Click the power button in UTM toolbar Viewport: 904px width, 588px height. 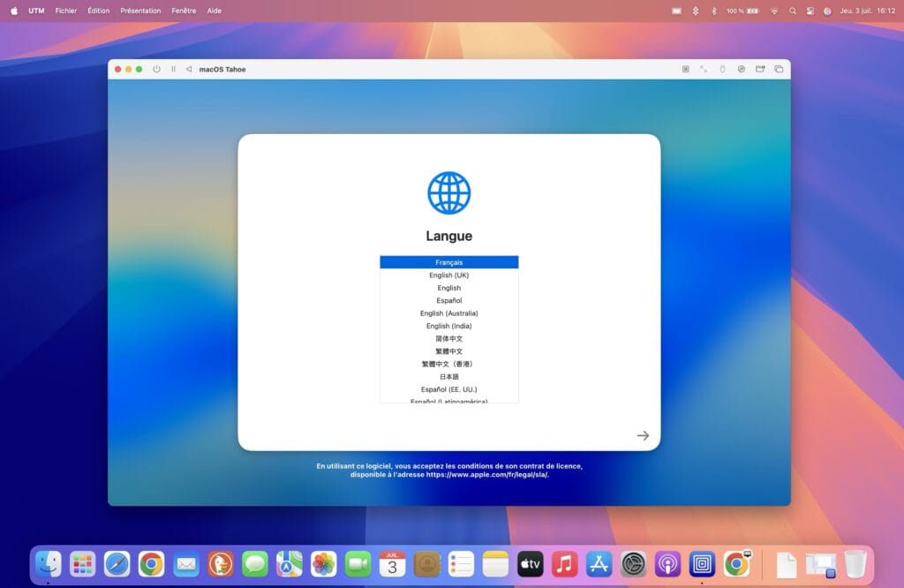[156, 69]
